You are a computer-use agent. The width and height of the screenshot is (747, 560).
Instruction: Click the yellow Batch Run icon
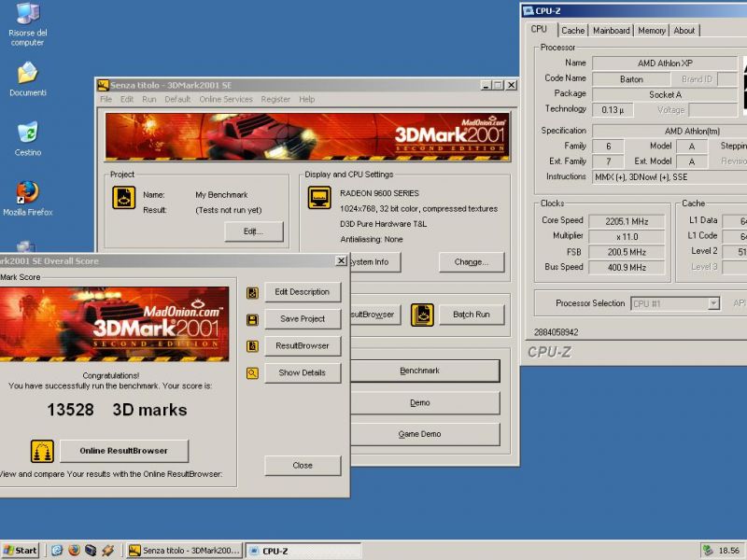click(x=422, y=315)
